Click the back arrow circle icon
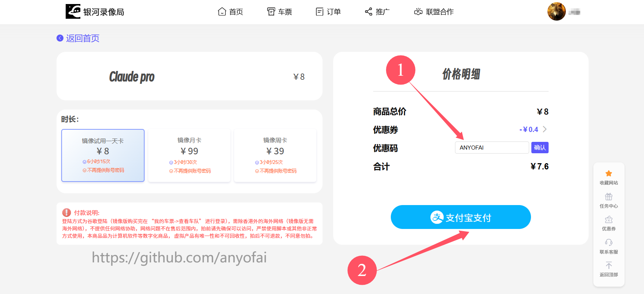644x294 pixels. tap(60, 38)
